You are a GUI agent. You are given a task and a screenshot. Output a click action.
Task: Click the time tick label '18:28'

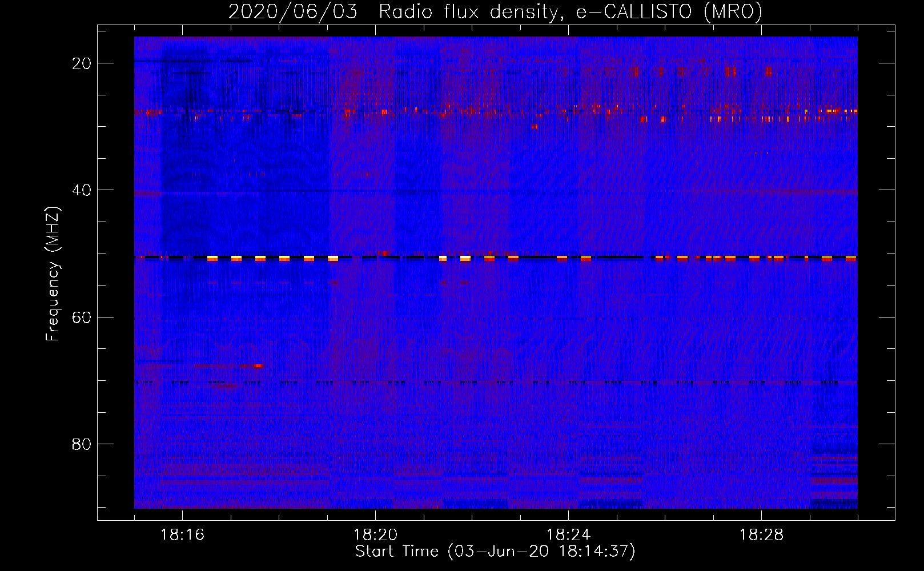761,535
